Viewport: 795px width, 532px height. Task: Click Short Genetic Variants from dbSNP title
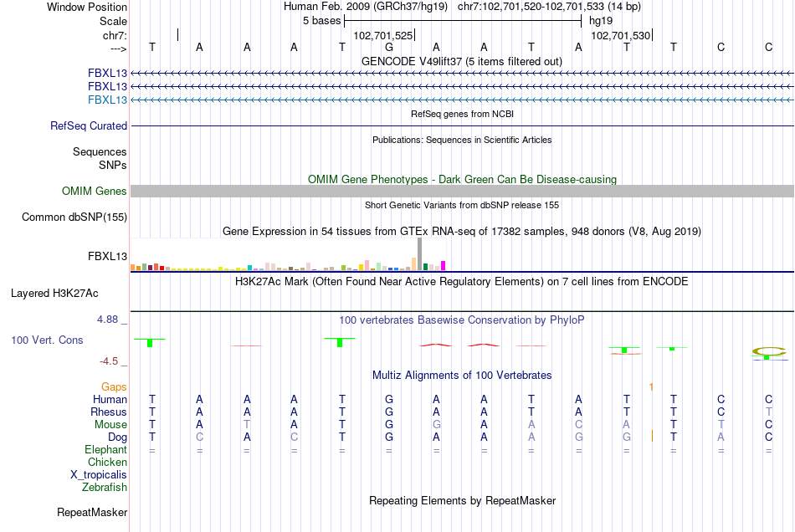coord(462,205)
